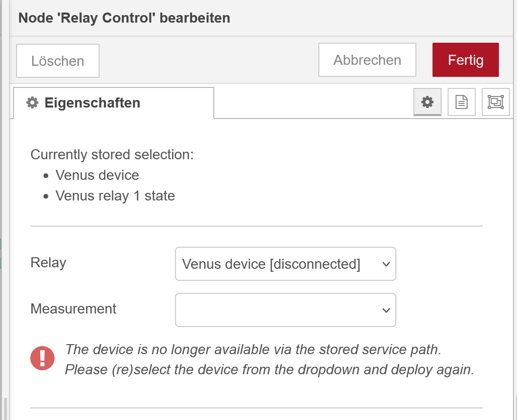Select 'Venus device [disconnected]' in Relay combo box
The width and height of the screenshot is (517, 420).
272,264
